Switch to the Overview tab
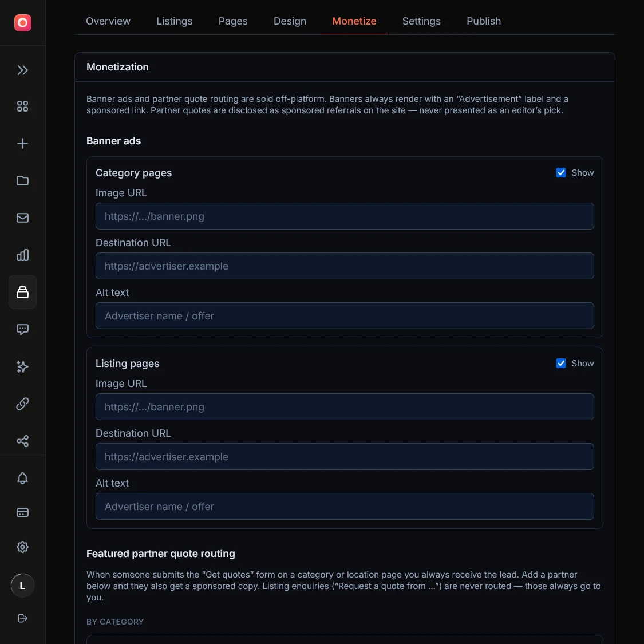Screen dimensions: 644x644 click(x=108, y=21)
